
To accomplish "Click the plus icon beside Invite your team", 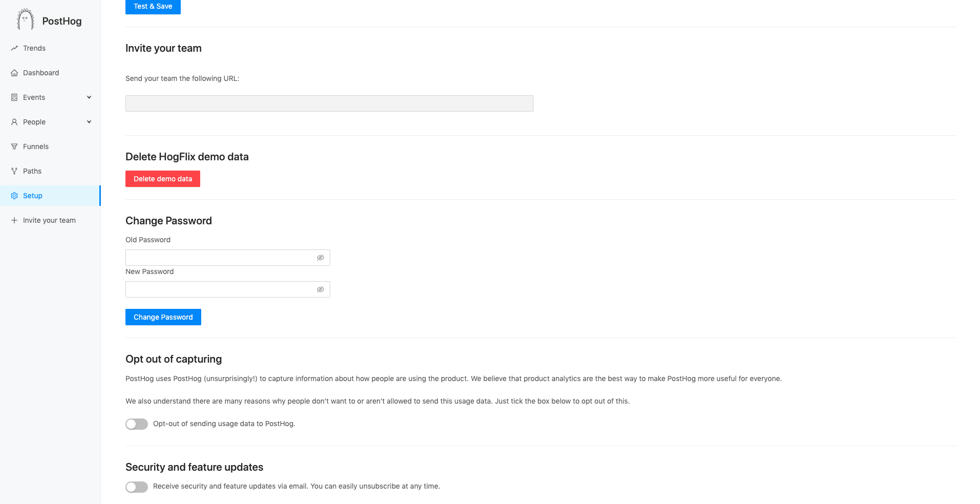I will pyautogui.click(x=14, y=220).
